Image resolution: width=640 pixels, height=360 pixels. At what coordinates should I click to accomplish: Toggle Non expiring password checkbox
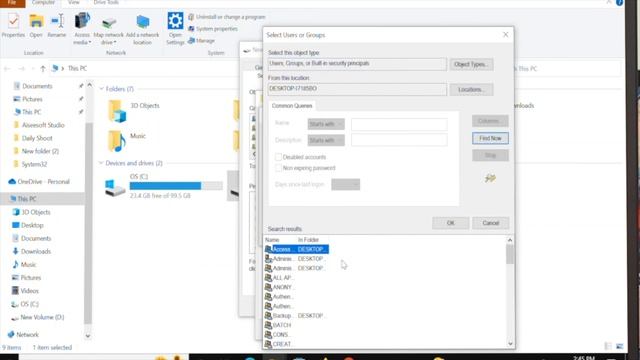pyautogui.click(x=278, y=168)
